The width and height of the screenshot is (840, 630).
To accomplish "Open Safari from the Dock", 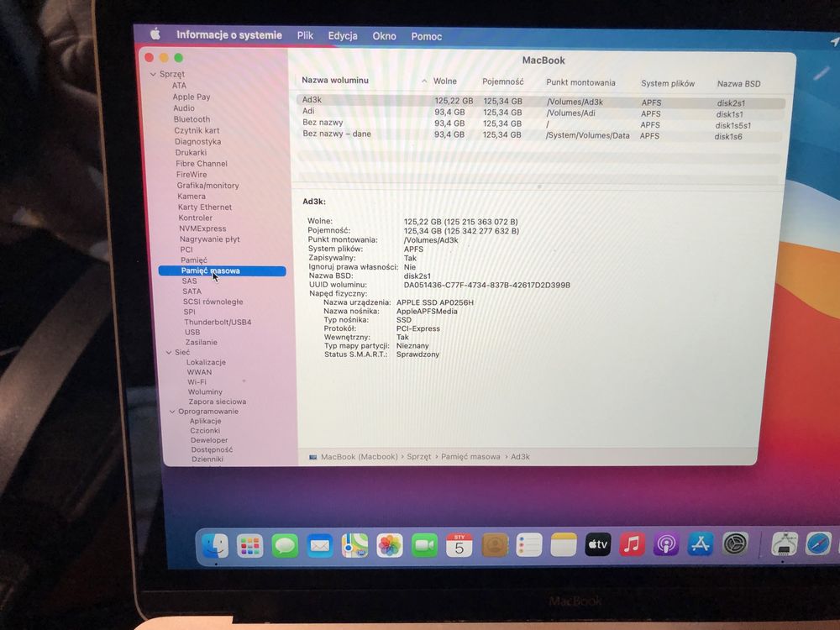I will click(x=818, y=544).
